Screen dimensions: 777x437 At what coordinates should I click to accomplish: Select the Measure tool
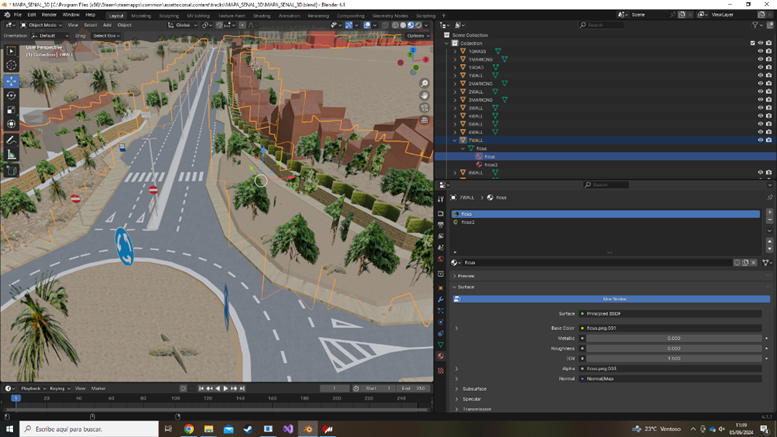(11, 155)
